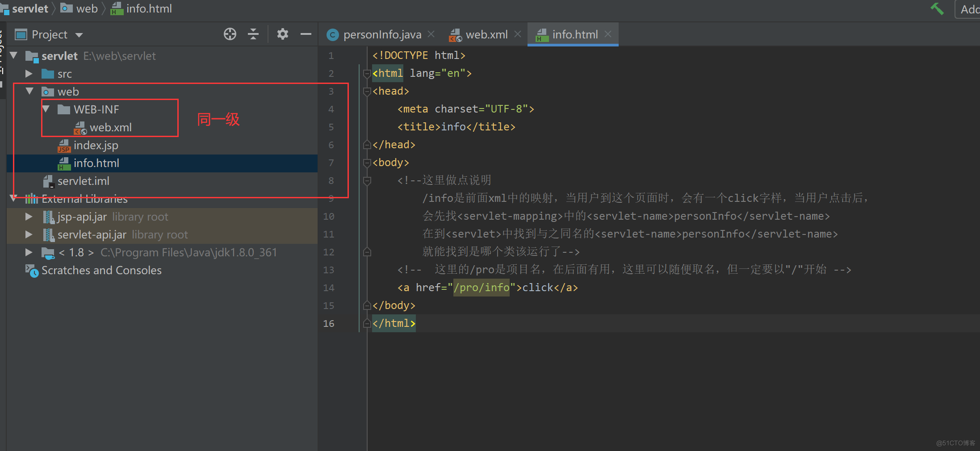Viewport: 980px width, 451px height.
Task: Place cursor on closing html tag line 16
Action: pyautogui.click(x=394, y=323)
